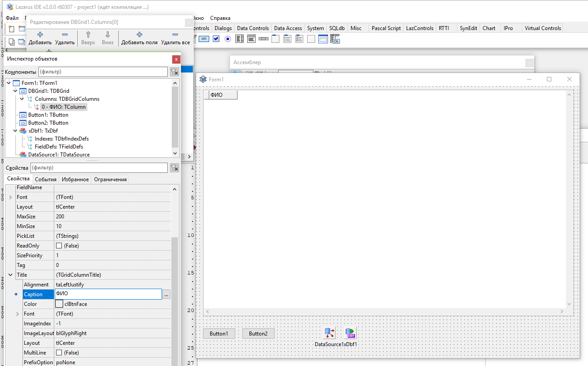Select the TRadioButton component in the palette

coord(228,39)
